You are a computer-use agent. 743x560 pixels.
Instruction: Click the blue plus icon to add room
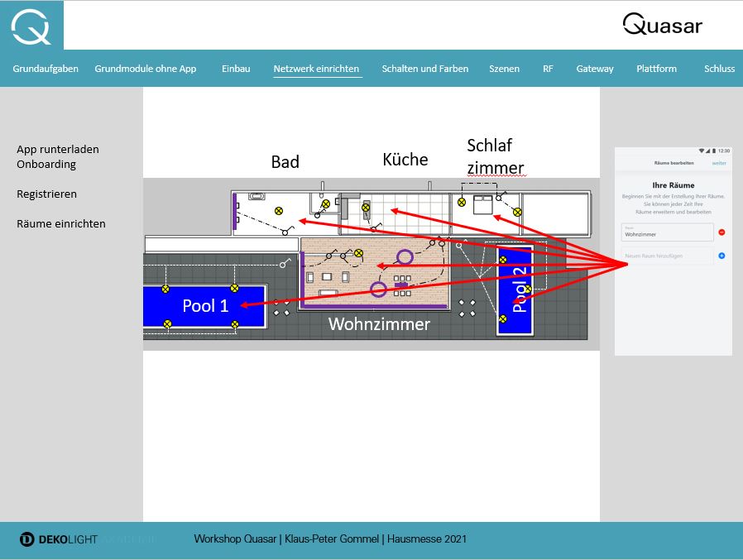click(x=721, y=256)
